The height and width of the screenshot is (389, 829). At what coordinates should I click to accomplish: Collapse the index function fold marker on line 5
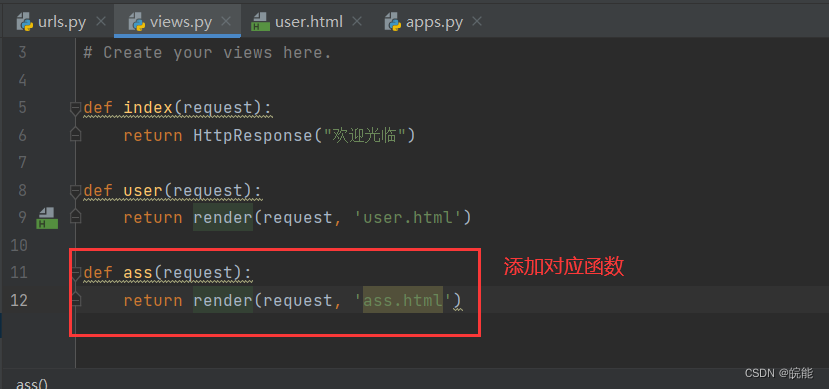pos(76,108)
